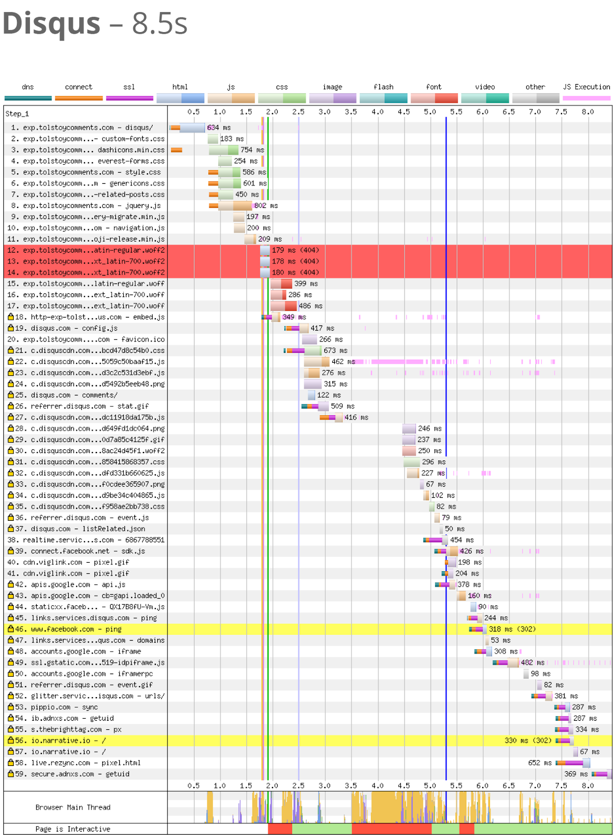Click the lock icon on row 56 io.narrative.io
The width and height of the screenshot is (616, 840).
(10, 740)
